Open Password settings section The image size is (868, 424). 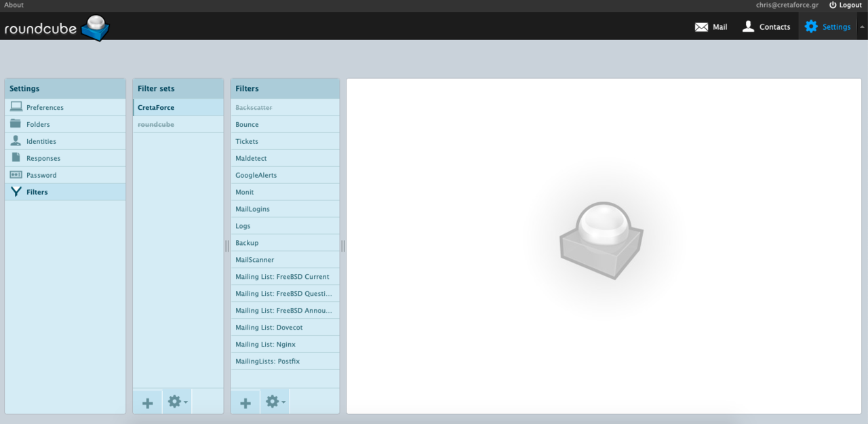pyautogui.click(x=65, y=175)
